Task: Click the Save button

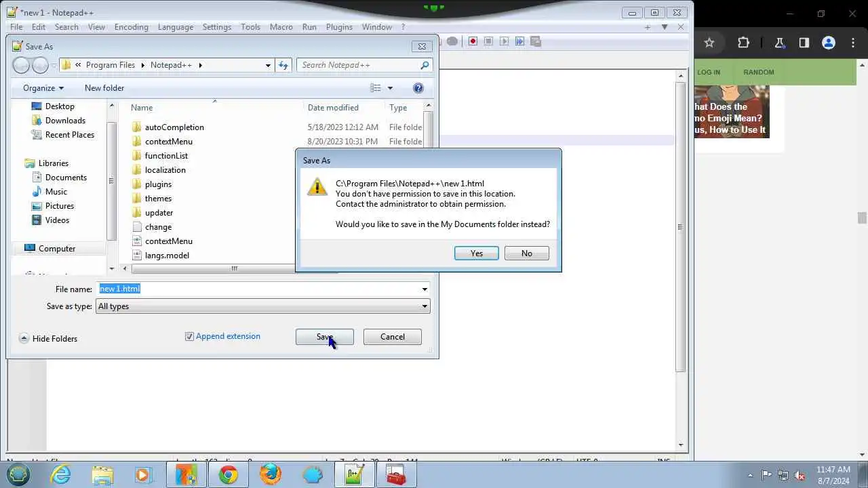Action: [x=325, y=337]
